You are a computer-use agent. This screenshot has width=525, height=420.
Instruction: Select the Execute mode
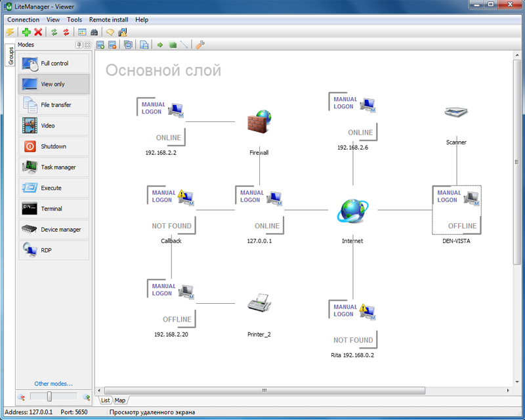pos(53,188)
